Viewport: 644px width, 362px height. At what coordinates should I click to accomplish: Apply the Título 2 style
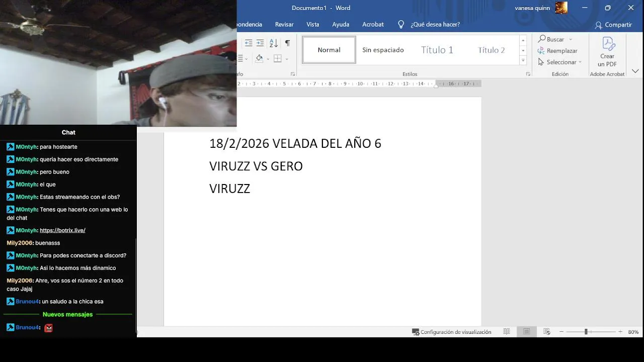tap(491, 50)
